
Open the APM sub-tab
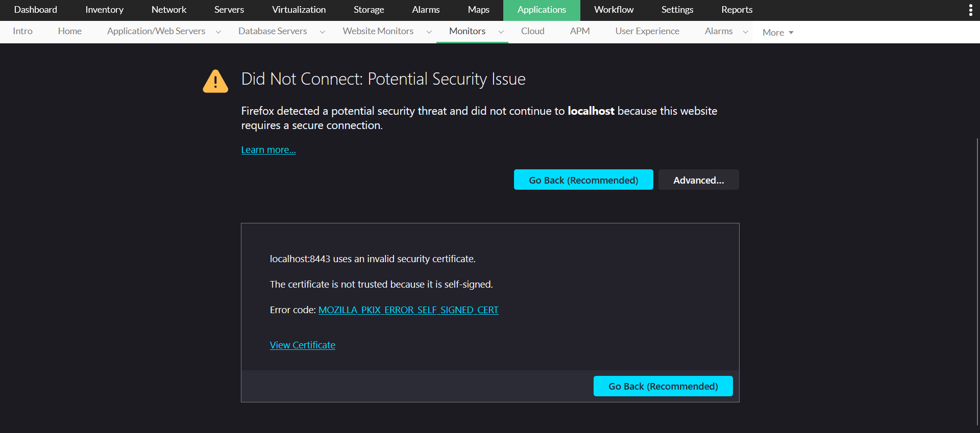tap(580, 31)
